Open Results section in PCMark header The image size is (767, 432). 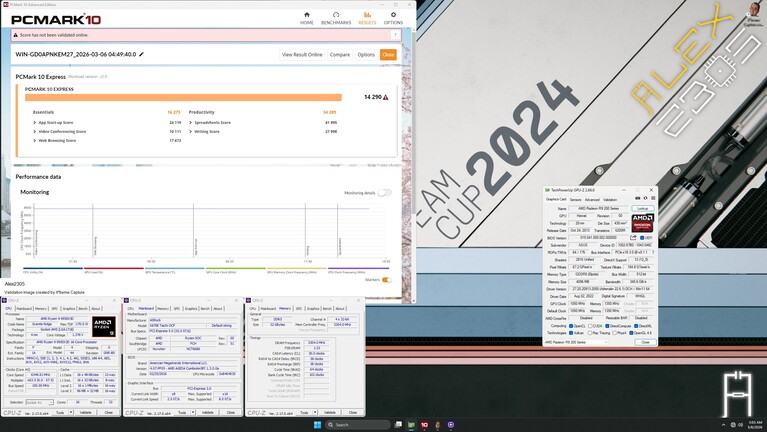click(367, 18)
